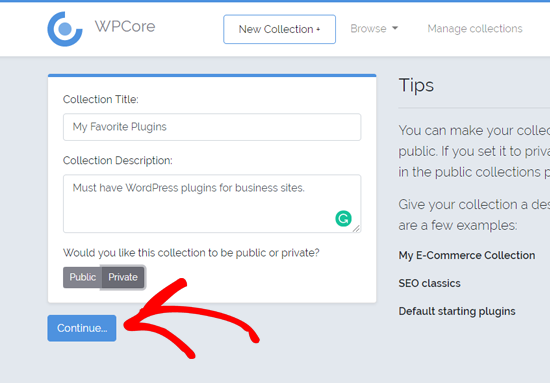Set the collection to Private
This screenshot has height=383, width=550.
tap(123, 277)
